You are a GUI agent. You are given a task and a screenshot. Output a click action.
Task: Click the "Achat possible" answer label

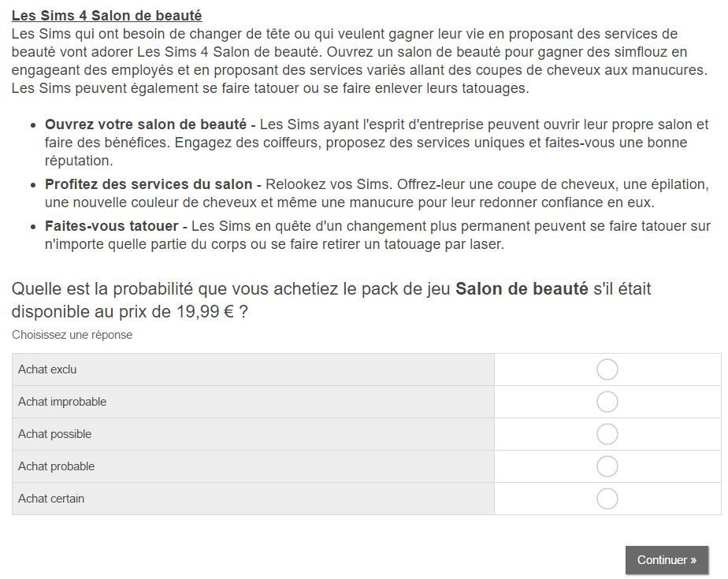tap(55, 434)
